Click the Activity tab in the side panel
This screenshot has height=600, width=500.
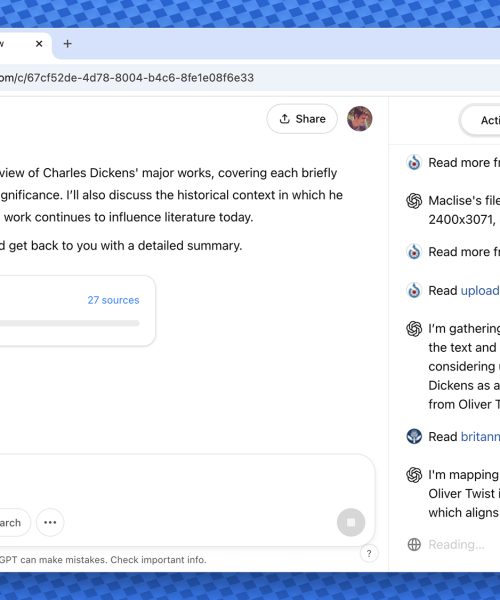coord(480,120)
